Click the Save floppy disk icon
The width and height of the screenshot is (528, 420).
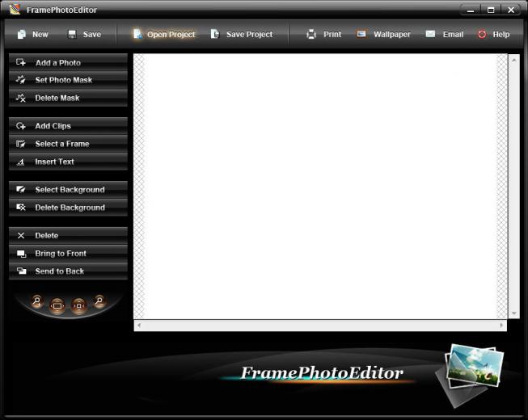[x=72, y=34]
